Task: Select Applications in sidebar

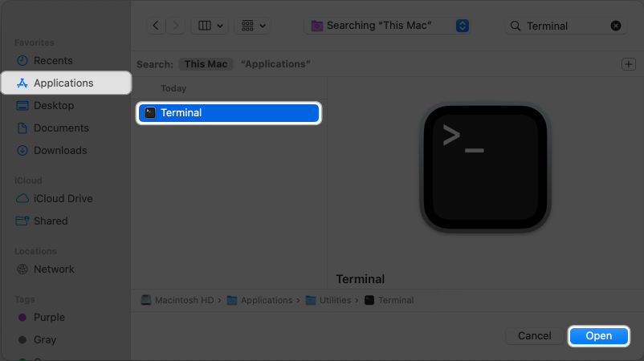Action: (x=66, y=83)
